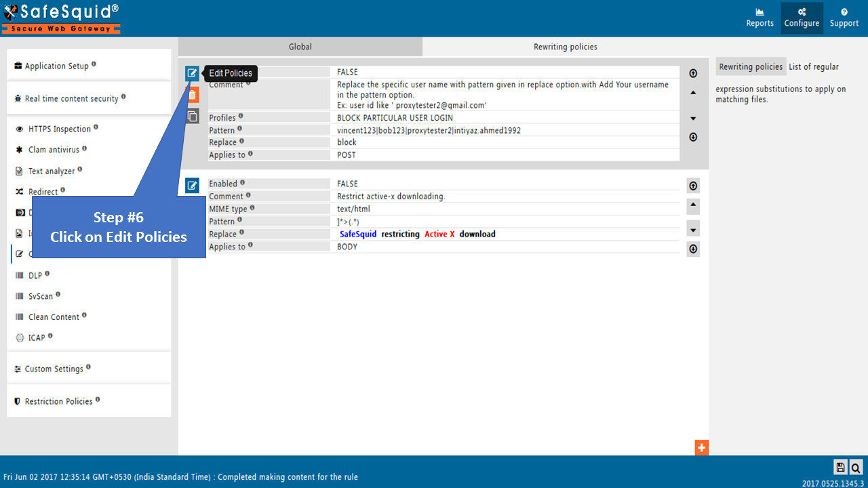868x488 pixels.
Task: Click the Enabled FALSE value in second policy
Action: click(347, 184)
